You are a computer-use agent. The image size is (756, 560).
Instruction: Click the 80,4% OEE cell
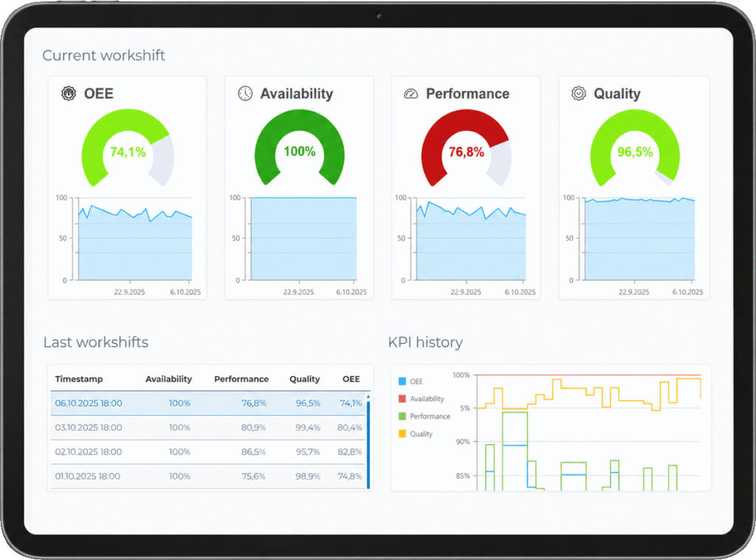tap(349, 427)
